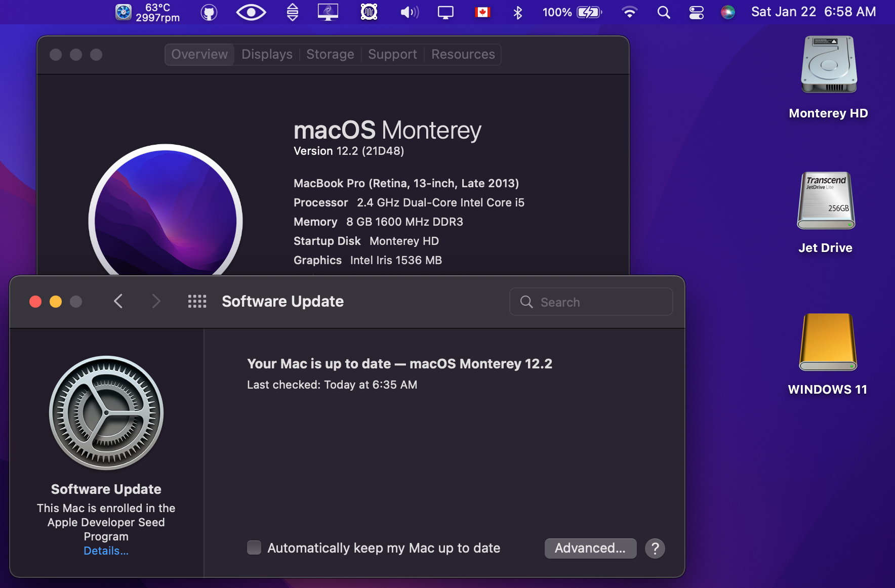
Task: Click the Software Update gear icon
Action: point(106,413)
